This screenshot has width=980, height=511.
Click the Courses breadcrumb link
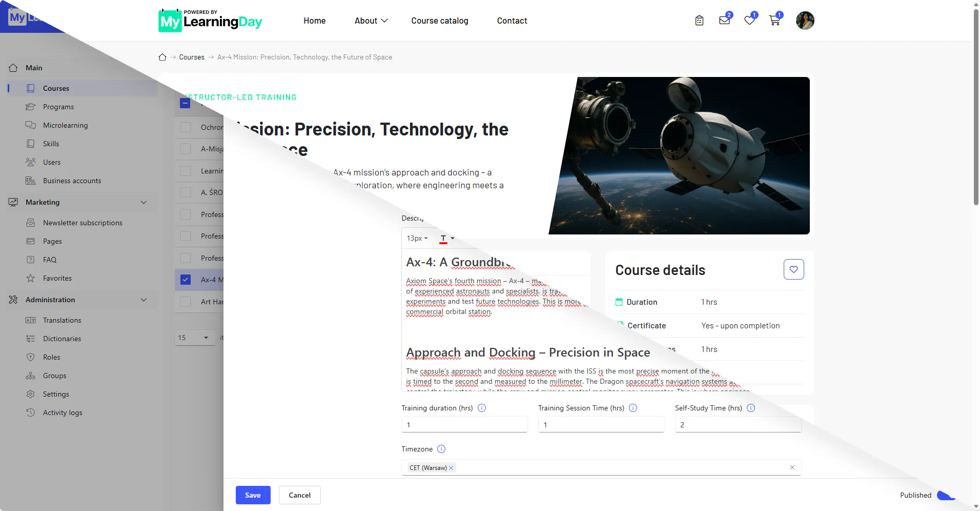tap(191, 57)
